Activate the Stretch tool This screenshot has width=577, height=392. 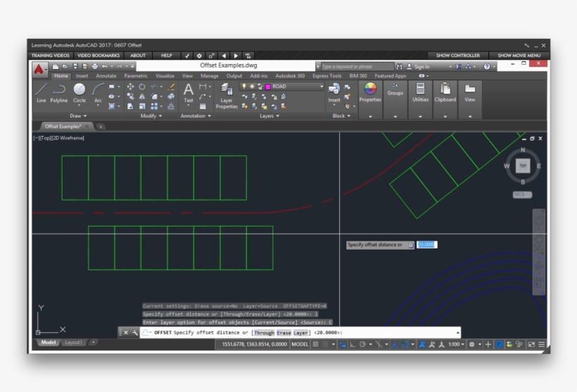pyautogui.click(x=130, y=106)
